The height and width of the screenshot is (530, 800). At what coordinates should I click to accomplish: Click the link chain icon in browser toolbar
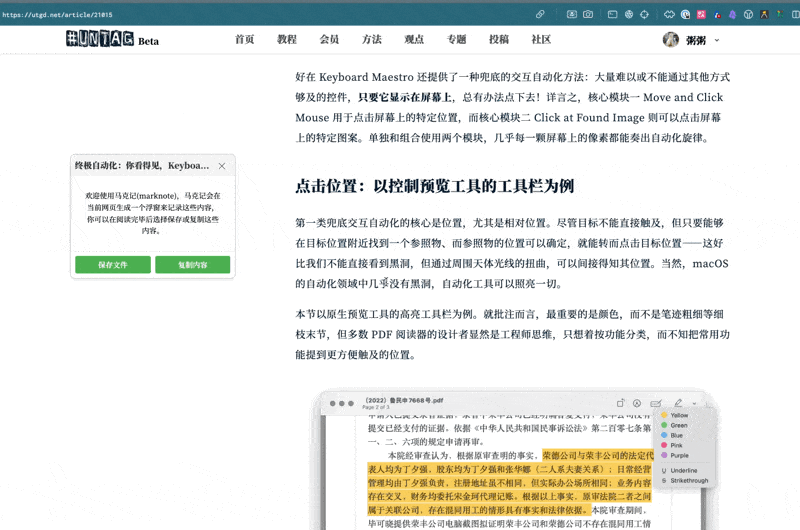(x=540, y=14)
